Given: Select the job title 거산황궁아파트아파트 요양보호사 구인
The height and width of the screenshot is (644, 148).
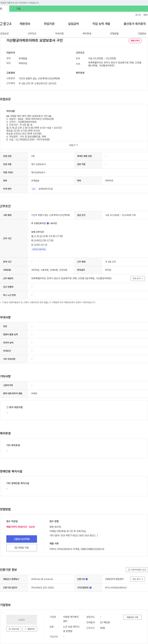Looking at the screenshot, I should tap(34, 40).
